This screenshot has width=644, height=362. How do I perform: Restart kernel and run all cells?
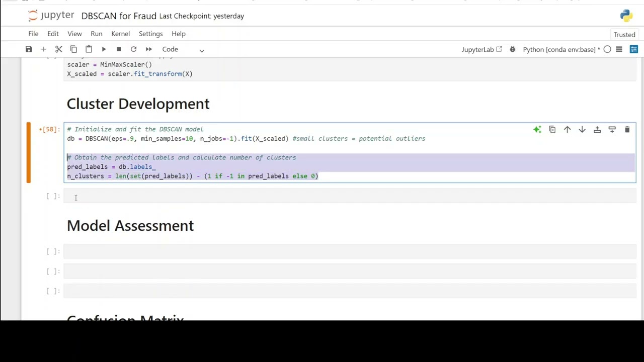tap(149, 49)
